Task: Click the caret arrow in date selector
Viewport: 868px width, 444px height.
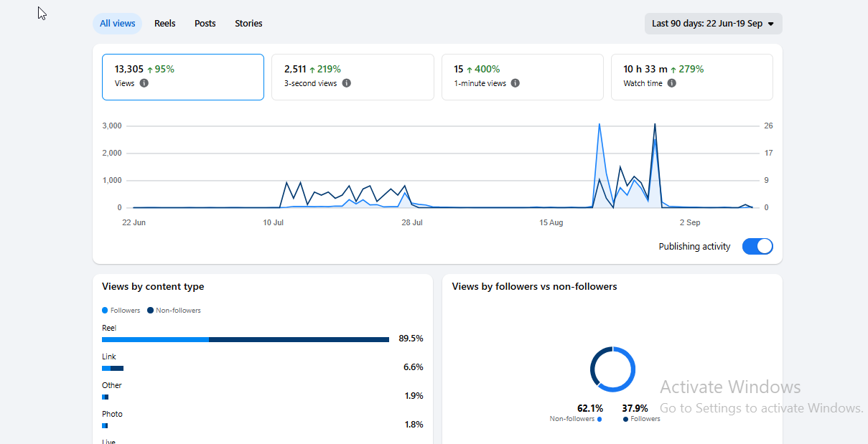Action: click(x=770, y=24)
